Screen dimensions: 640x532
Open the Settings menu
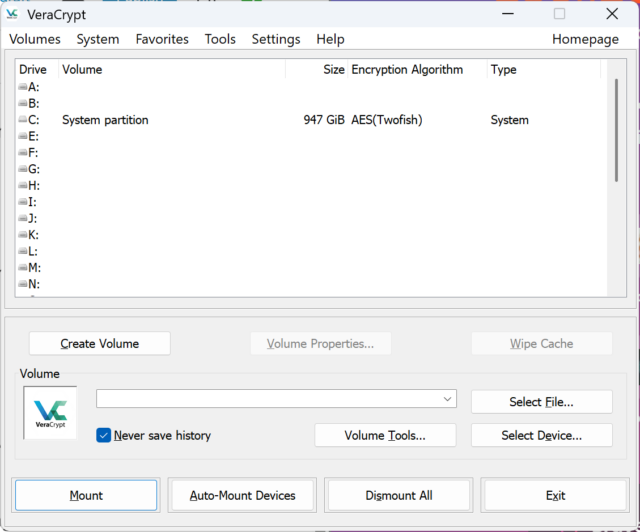(x=276, y=39)
